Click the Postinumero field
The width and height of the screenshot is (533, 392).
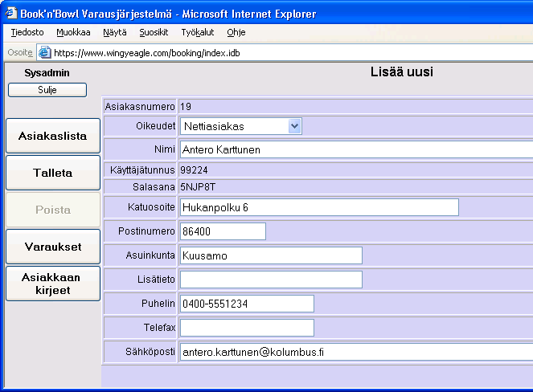(x=223, y=231)
